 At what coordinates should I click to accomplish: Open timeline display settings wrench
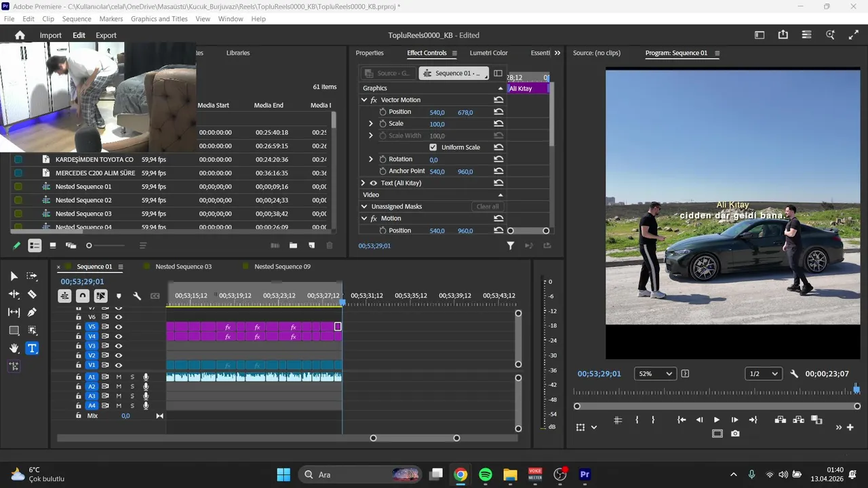137,296
